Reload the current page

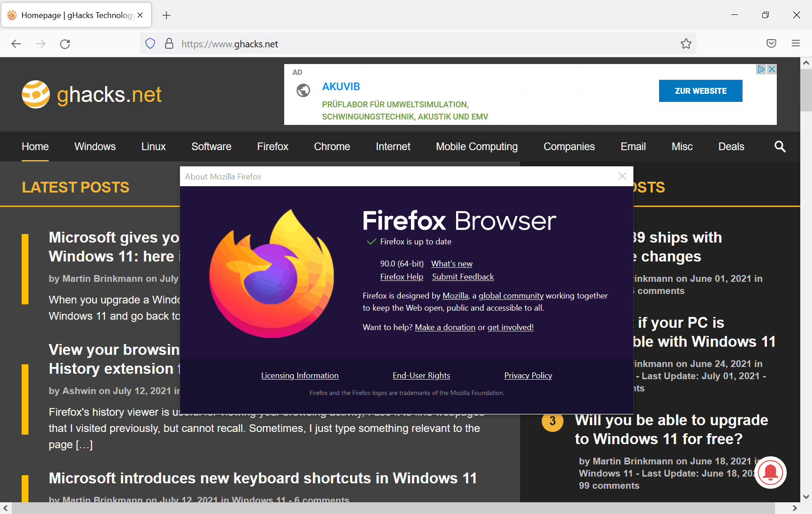65,44
